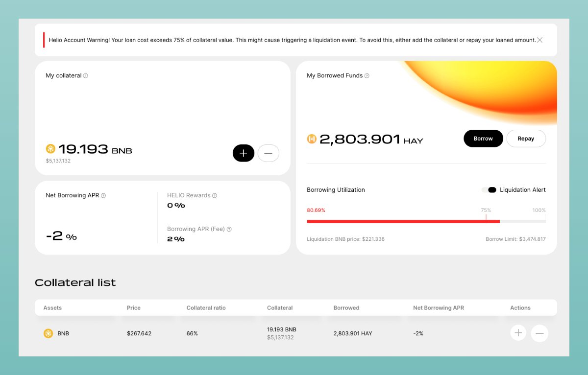The width and height of the screenshot is (588, 375).
Task: Click the minus action in the BNB row
Action: tap(539, 333)
